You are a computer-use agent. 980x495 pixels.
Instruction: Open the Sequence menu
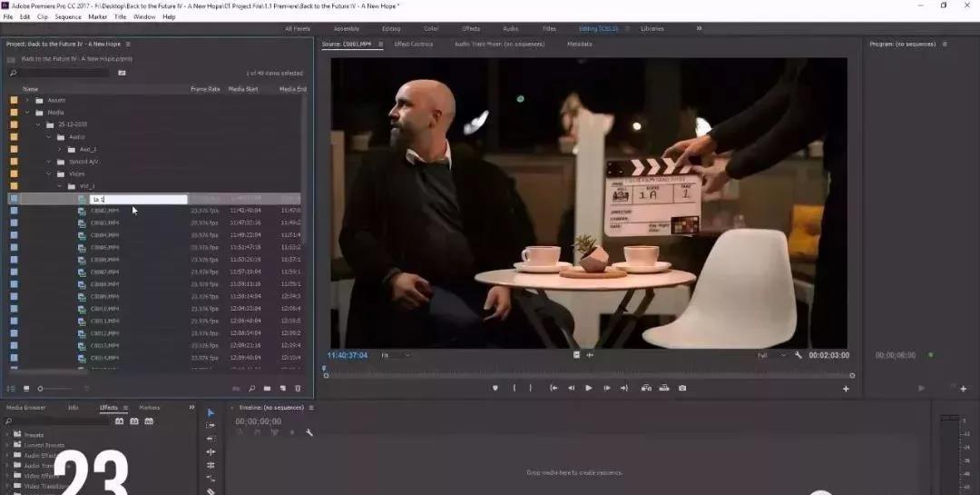click(x=68, y=16)
